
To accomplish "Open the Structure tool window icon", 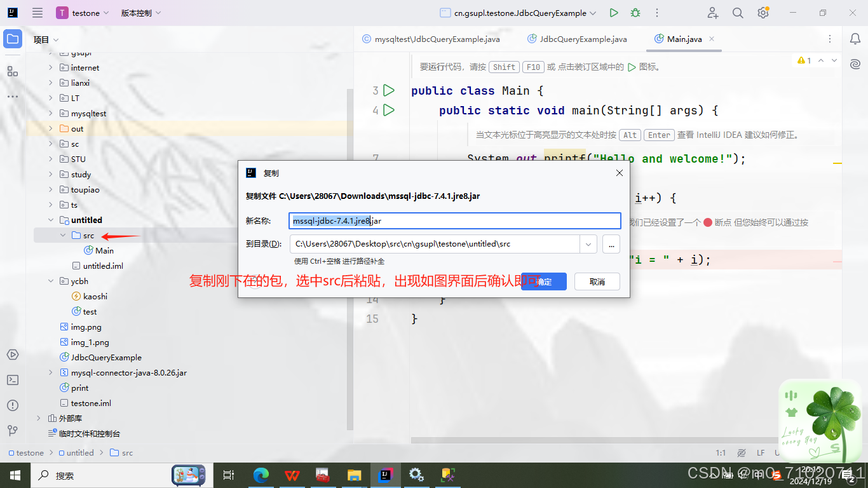I will (x=13, y=71).
